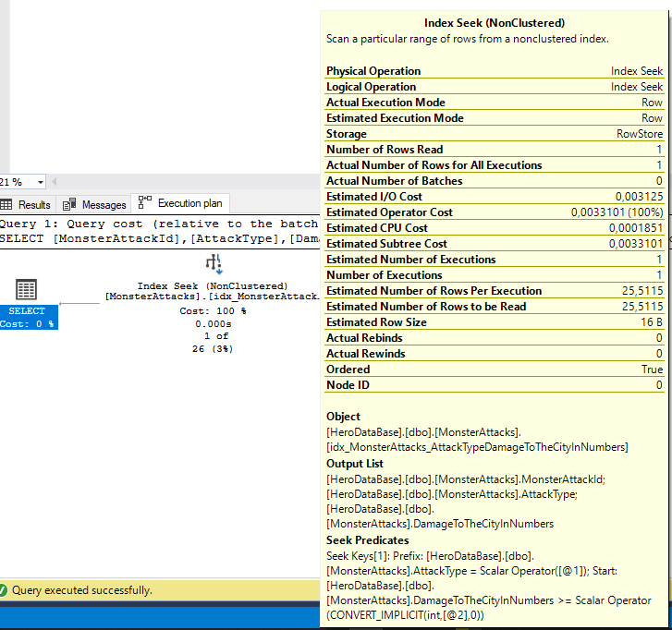Image resolution: width=672 pixels, height=630 pixels.
Task: Click the Messages tab icon
Action: click(x=69, y=205)
